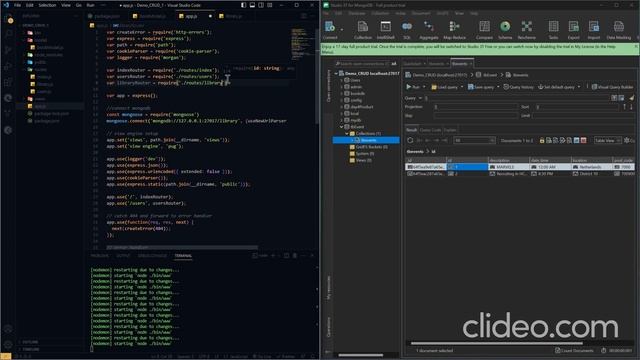Click the Query history button
Screen dimensions: 640x360
(x=518, y=87)
